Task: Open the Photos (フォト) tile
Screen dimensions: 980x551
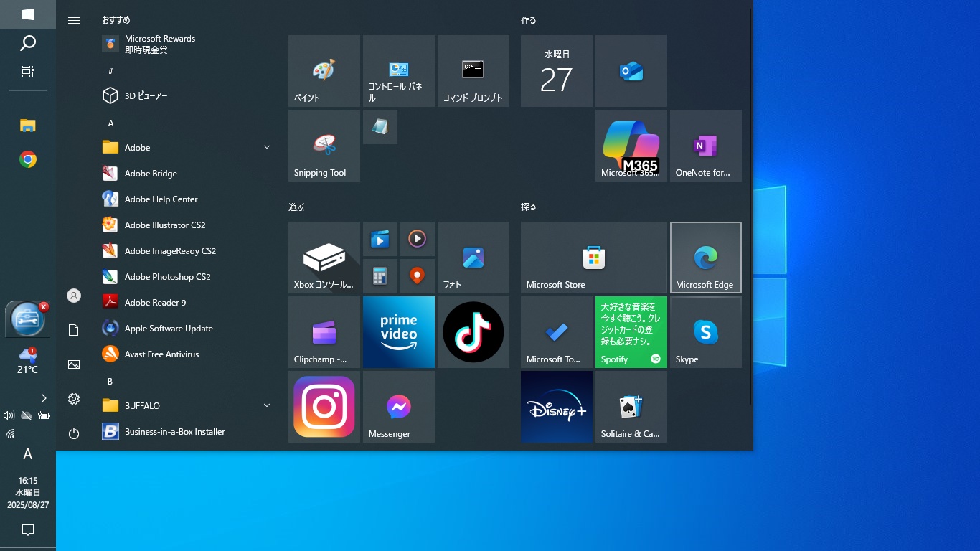Action: pyautogui.click(x=473, y=258)
